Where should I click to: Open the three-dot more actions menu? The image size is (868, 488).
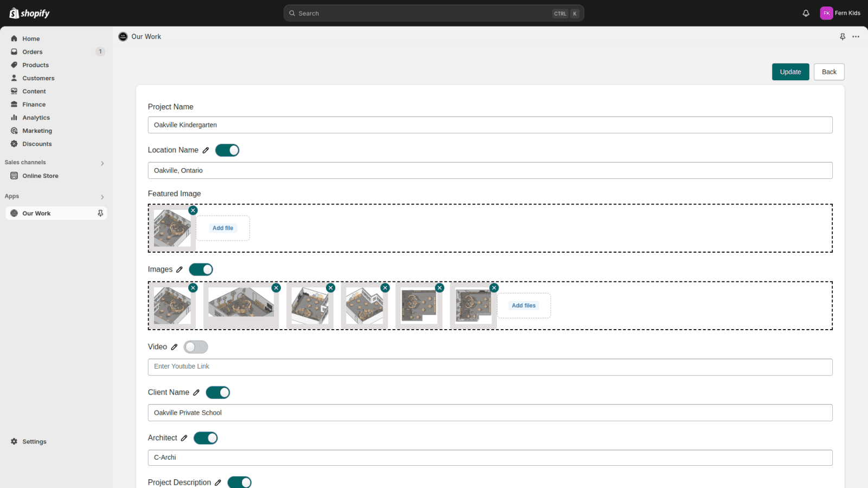[856, 36]
